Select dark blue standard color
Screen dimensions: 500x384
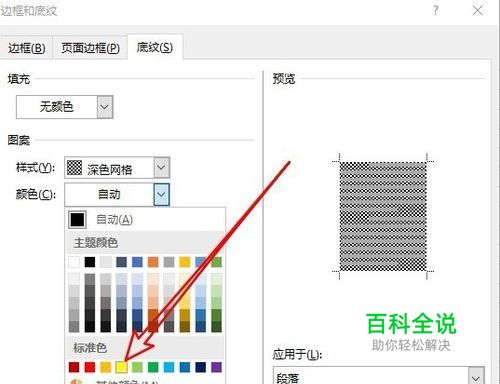[x=201, y=367]
